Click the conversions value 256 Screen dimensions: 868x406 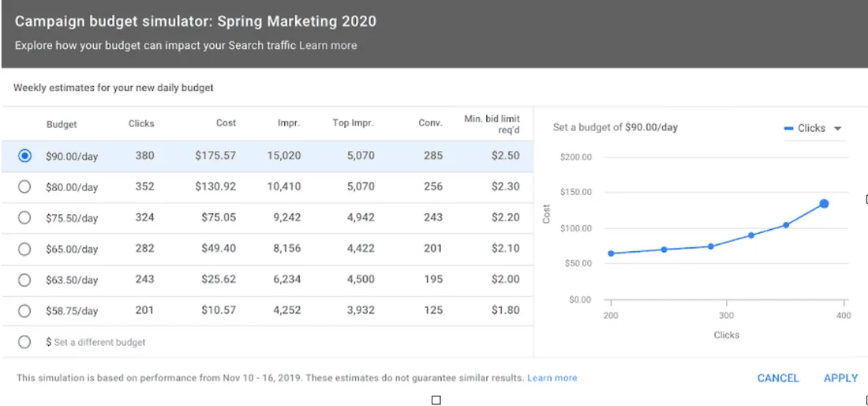coord(433,187)
